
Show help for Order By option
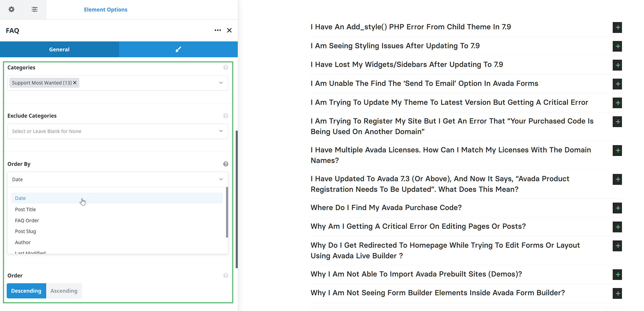(x=226, y=164)
